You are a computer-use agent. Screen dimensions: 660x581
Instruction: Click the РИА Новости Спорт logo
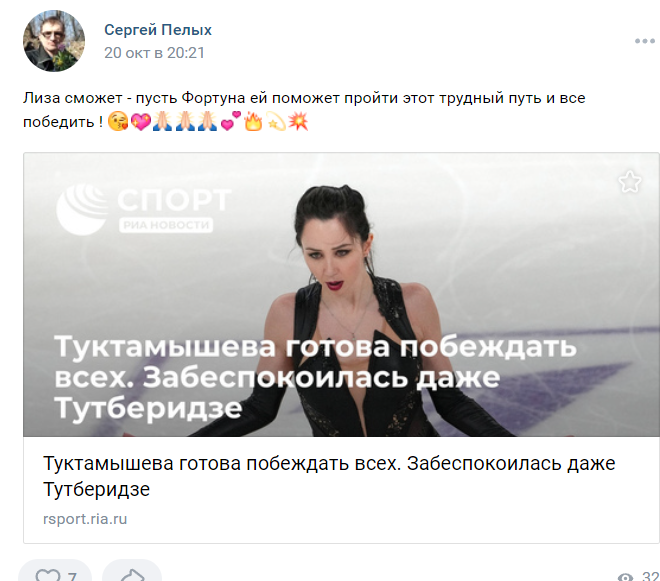click(x=143, y=209)
